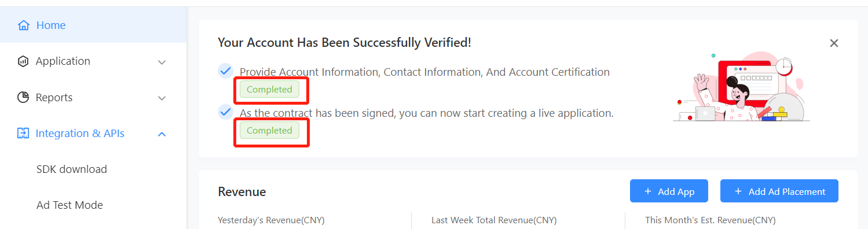
Task: Click the Application hexagon icon in sidebar
Action: coord(23,61)
